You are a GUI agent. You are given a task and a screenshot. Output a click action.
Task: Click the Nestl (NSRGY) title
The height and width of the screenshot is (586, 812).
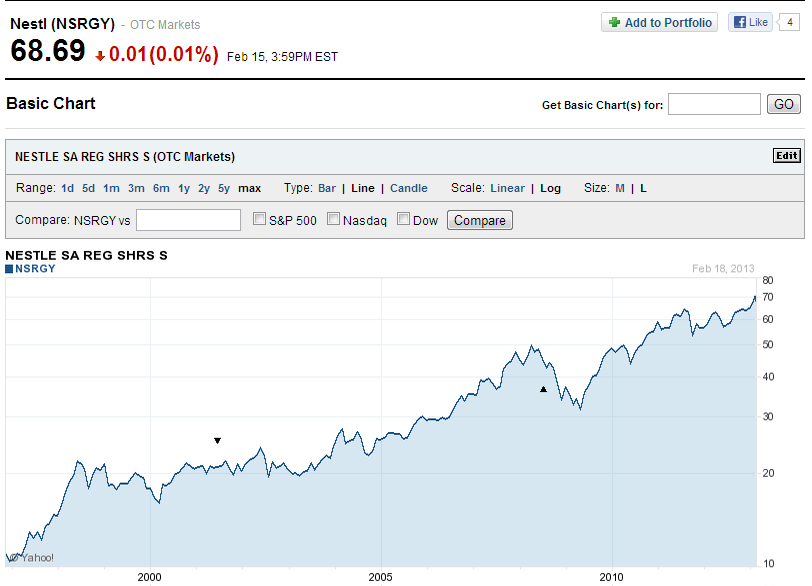pyautogui.click(x=63, y=24)
